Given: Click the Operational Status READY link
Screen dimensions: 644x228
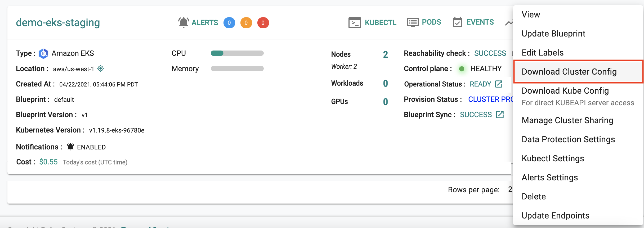Looking at the screenshot, I should coord(480,84).
